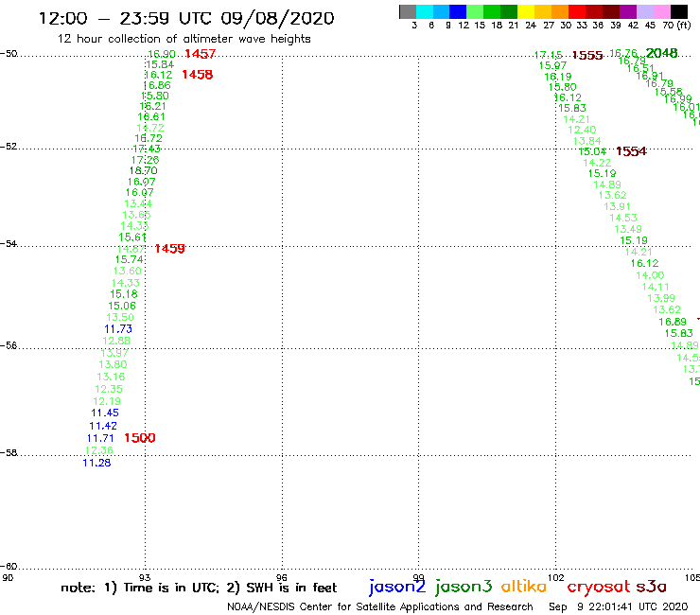Click the wave height value '14.53'
The height and width of the screenshot is (615, 700).
pyautogui.click(x=623, y=218)
